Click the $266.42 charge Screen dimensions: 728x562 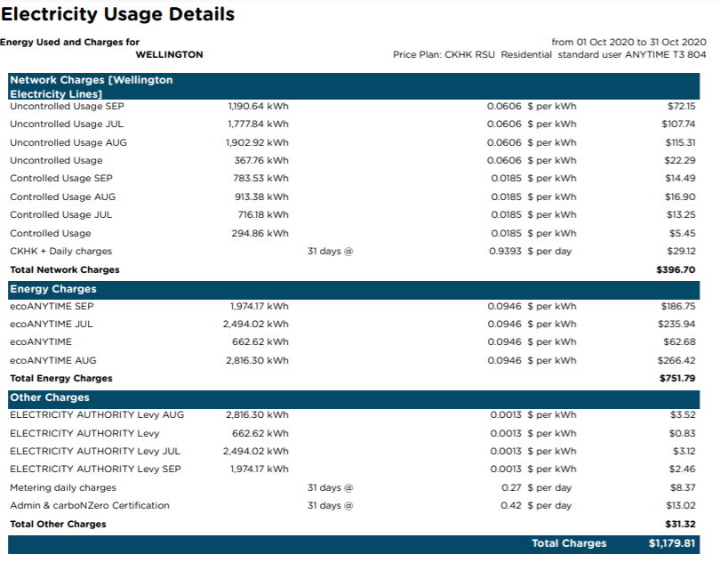(676, 360)
